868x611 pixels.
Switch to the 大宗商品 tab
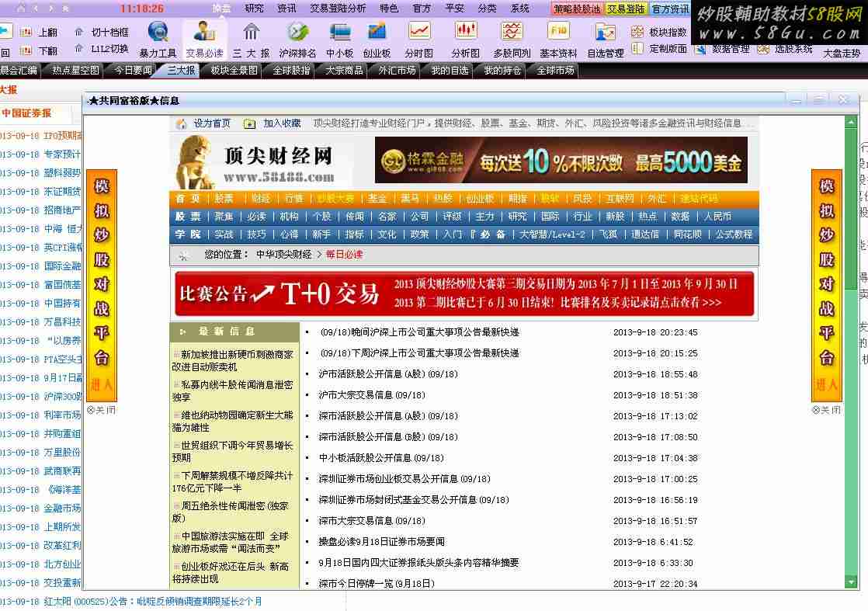click(344, 71)
